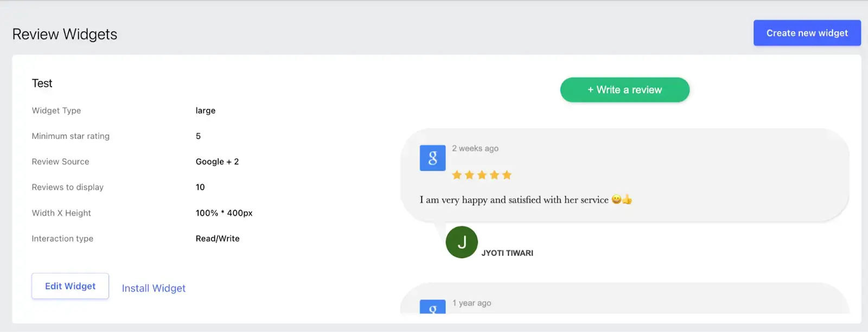Click the fifth star of the rating
This screenshot has height=332, width=868.
coord(507,175)
